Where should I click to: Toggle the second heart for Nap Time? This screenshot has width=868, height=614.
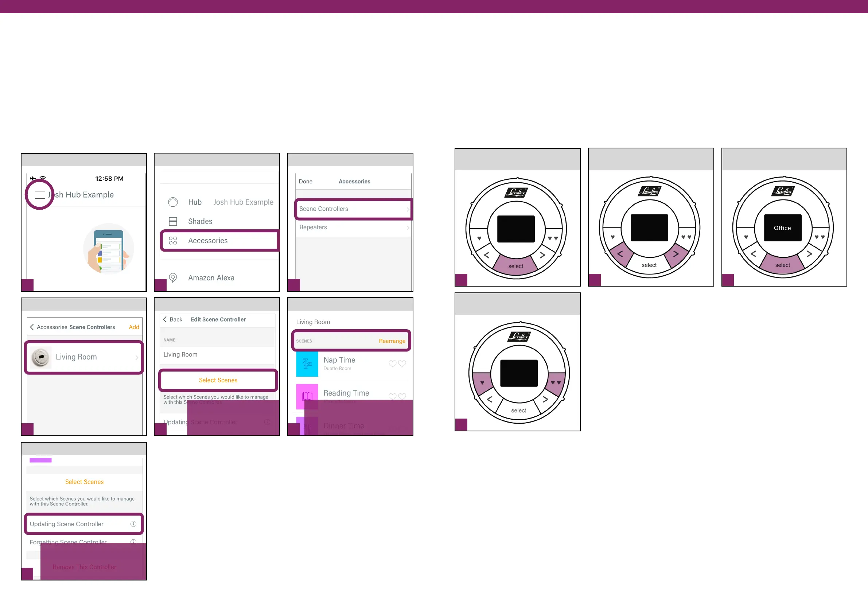tap(402, 364)
